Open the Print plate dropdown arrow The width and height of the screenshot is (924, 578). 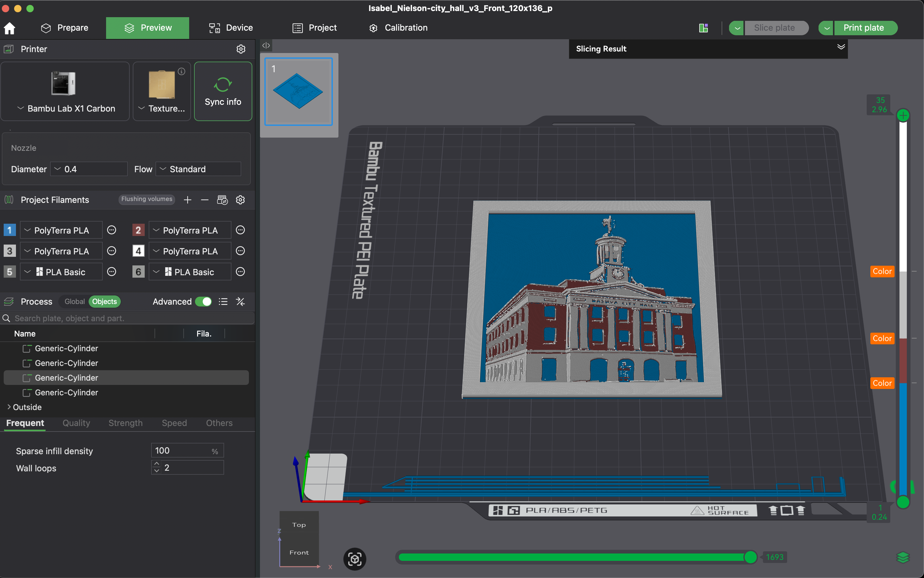(827, 28)
